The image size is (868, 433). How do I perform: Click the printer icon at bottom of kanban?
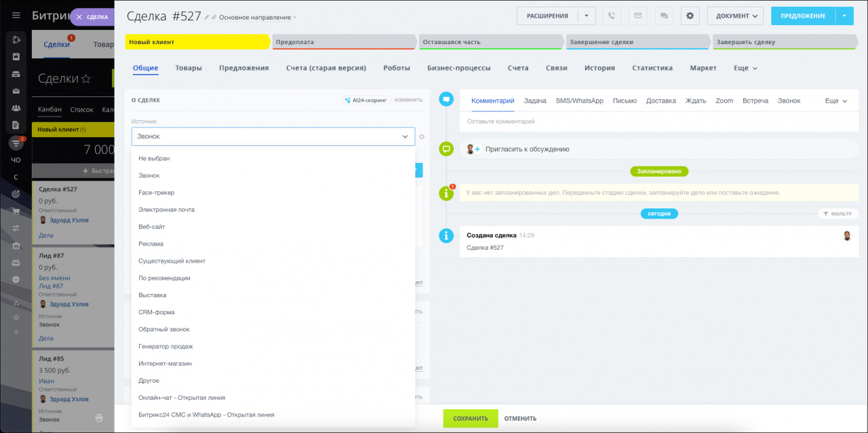(100, 418)
